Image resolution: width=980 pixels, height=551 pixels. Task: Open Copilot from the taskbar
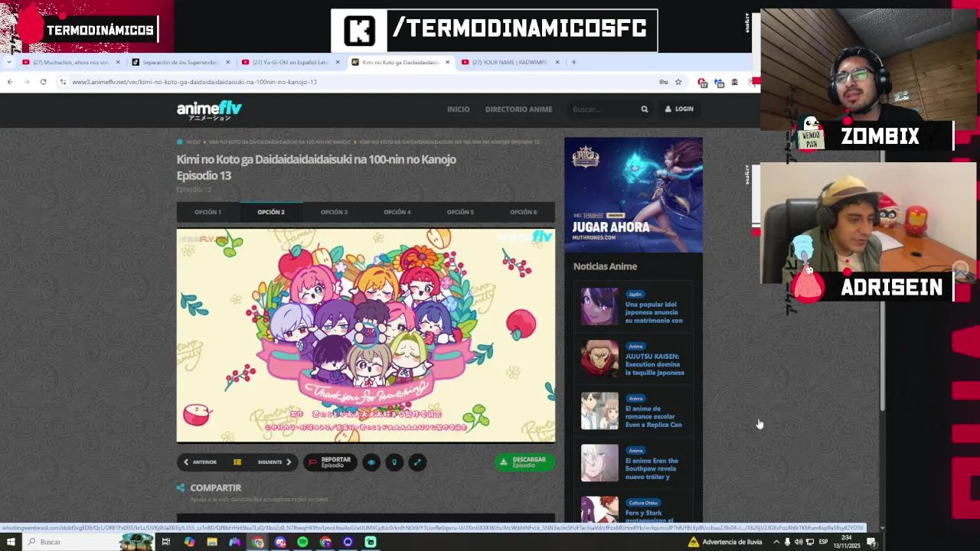click(x=189, y=542)
